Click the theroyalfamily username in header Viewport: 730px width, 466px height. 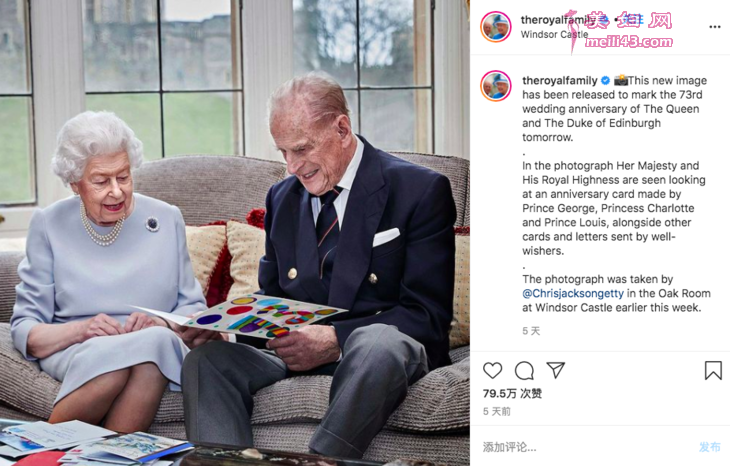558,20
